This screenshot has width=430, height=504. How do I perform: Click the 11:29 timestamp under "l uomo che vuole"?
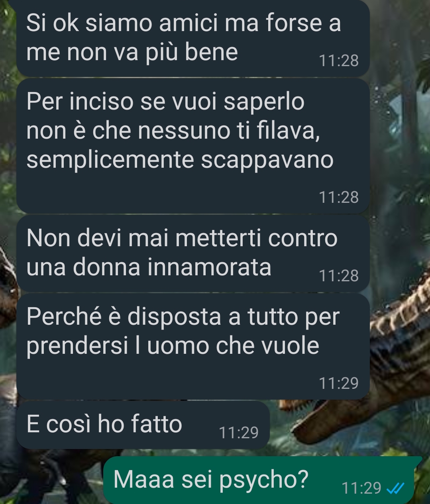[x=339, y=383]
